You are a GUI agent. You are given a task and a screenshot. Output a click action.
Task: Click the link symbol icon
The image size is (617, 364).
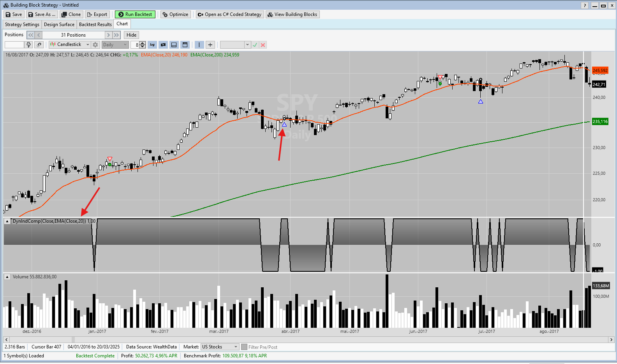(x=39, y=45)
